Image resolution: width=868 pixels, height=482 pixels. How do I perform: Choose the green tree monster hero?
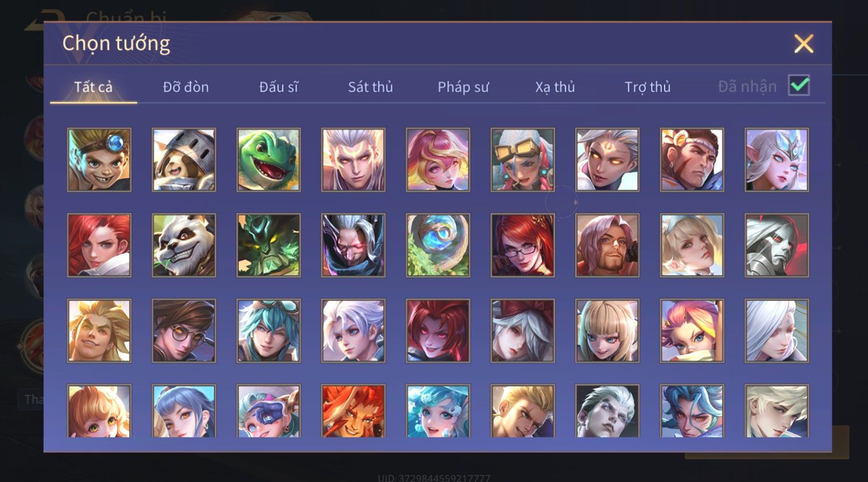tap(269, 245)
